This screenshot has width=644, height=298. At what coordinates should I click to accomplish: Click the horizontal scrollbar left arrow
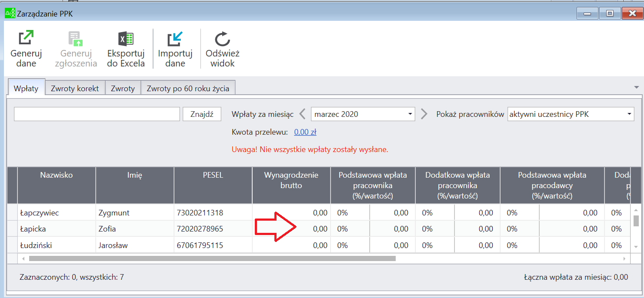23,258
